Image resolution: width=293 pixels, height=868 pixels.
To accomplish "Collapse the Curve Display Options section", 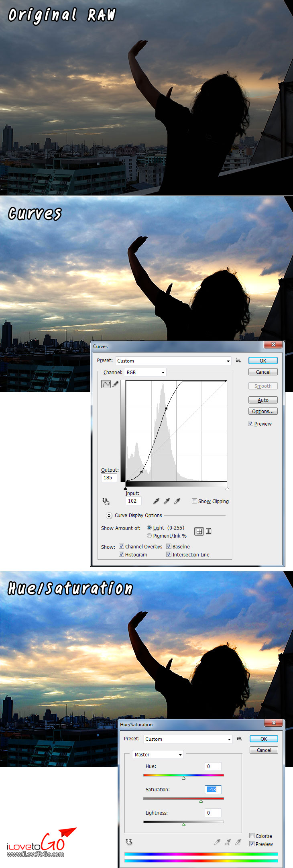I will coord(109,516).
